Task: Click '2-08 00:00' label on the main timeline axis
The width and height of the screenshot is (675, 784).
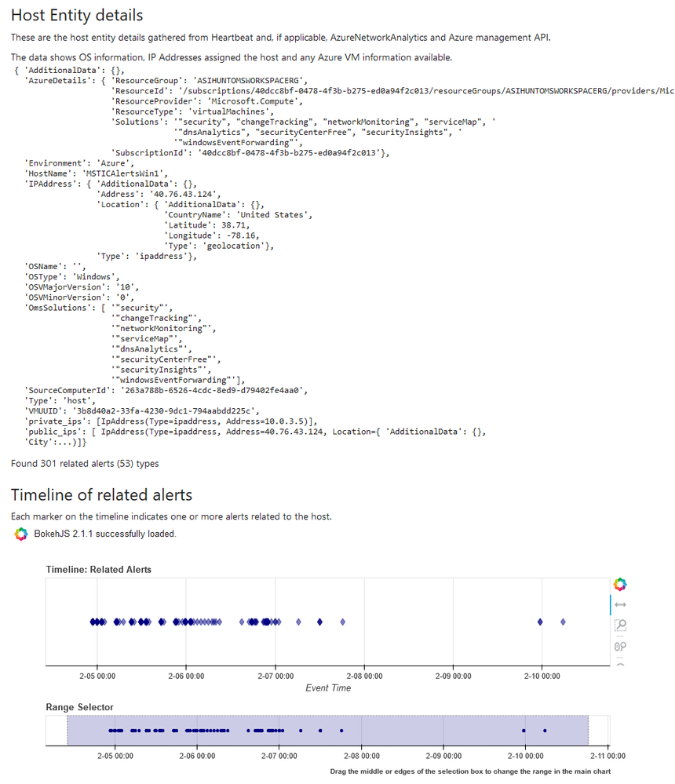Action: [364, 676]
